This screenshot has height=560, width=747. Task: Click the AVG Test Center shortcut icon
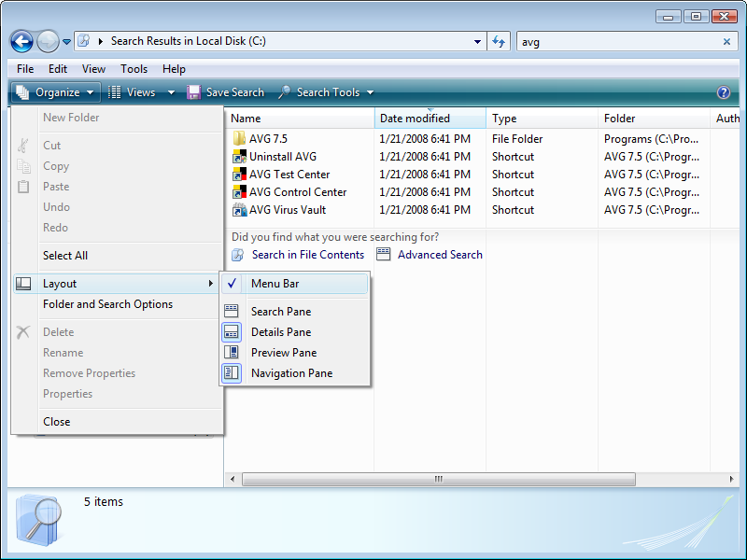239,175
